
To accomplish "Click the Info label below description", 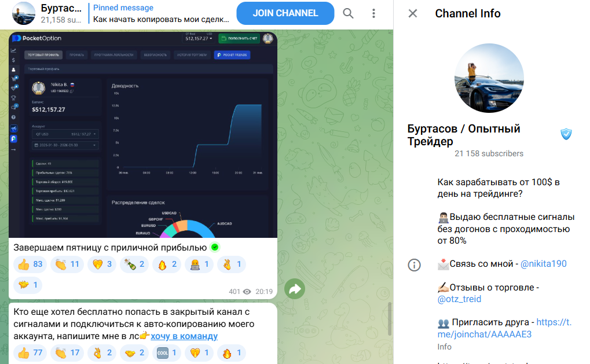I will pos(444,347).
